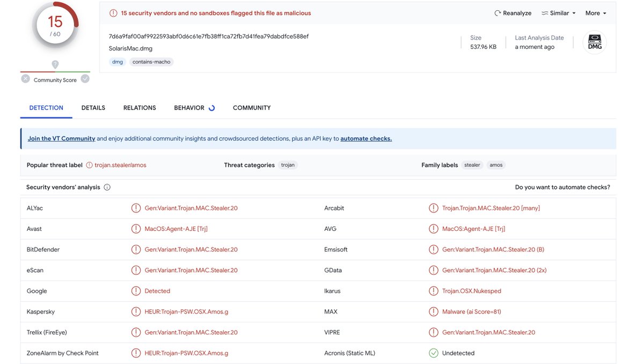Viewport: 644px width, 364px height.
Task: Click the popular threat label warning icon
Action: pos(89,165)
